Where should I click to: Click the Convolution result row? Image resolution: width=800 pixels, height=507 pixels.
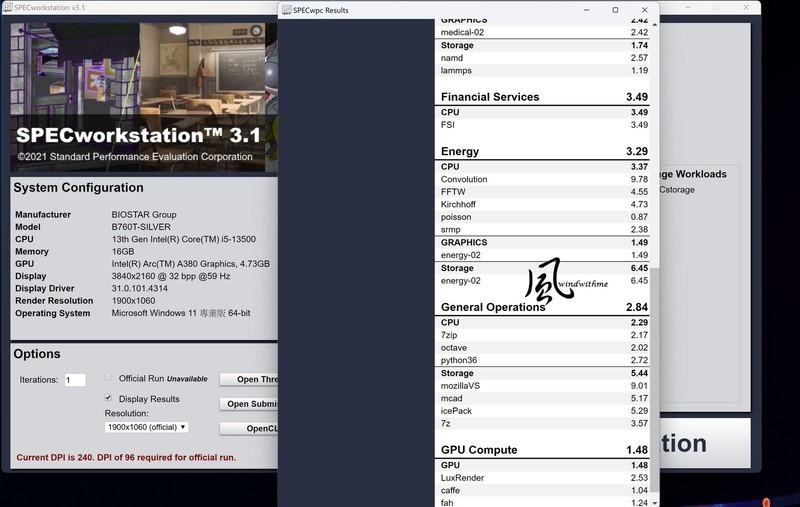(543, 179)
